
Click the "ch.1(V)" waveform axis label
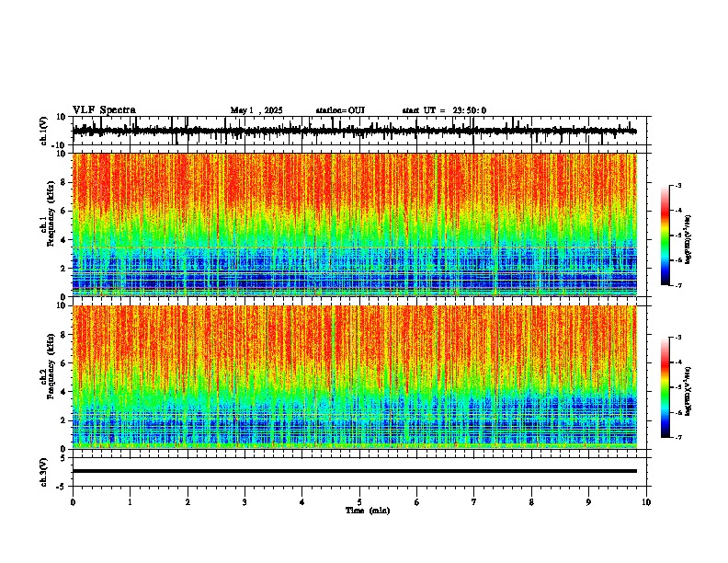pyautogui.click(x=44, y=131)
